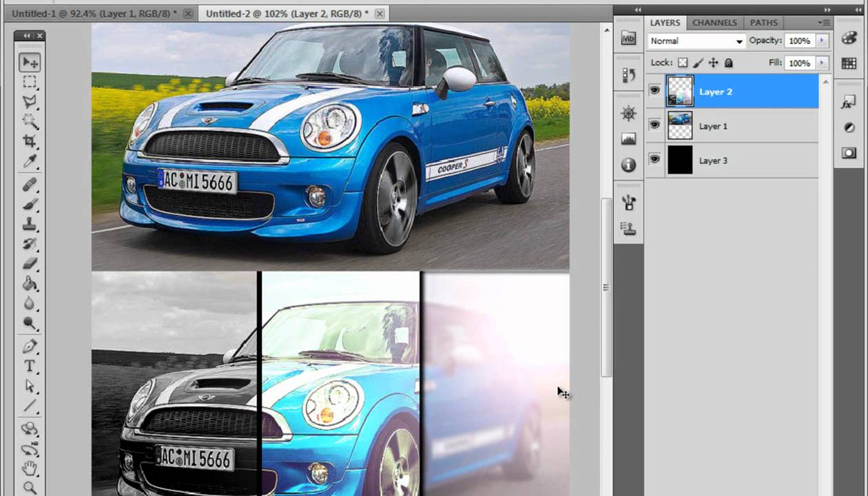Image resolution: width=868 pixels, height=496 pixels.
Task: Select the Pen tool
Action: tap(30, 346)
